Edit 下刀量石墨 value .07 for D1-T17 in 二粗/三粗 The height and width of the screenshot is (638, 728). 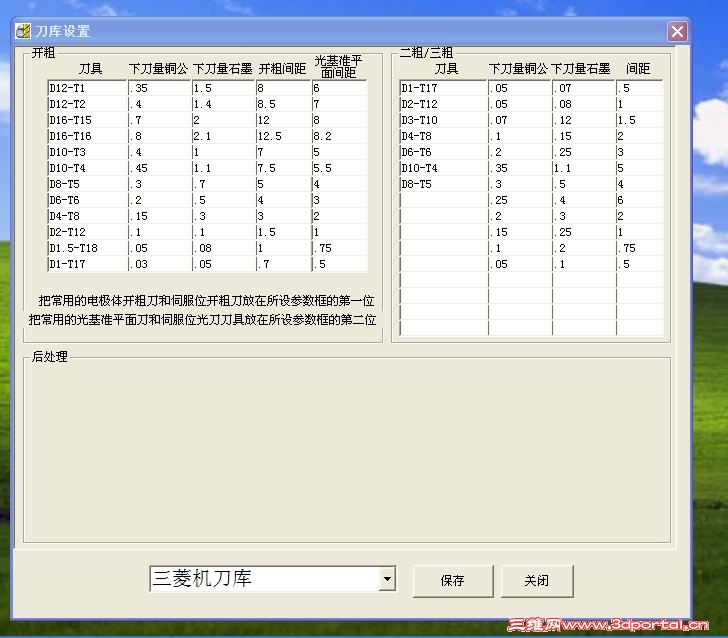click(x=584, y=88)
